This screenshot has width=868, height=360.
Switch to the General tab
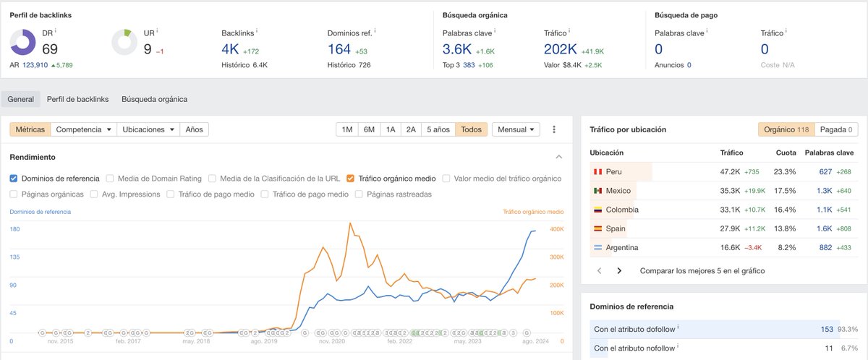tap(20, 99)
